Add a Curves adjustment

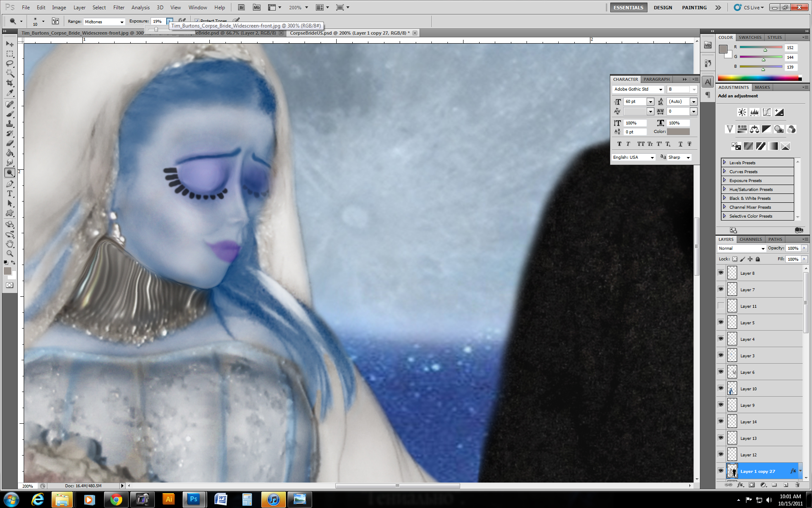point(766,112)
